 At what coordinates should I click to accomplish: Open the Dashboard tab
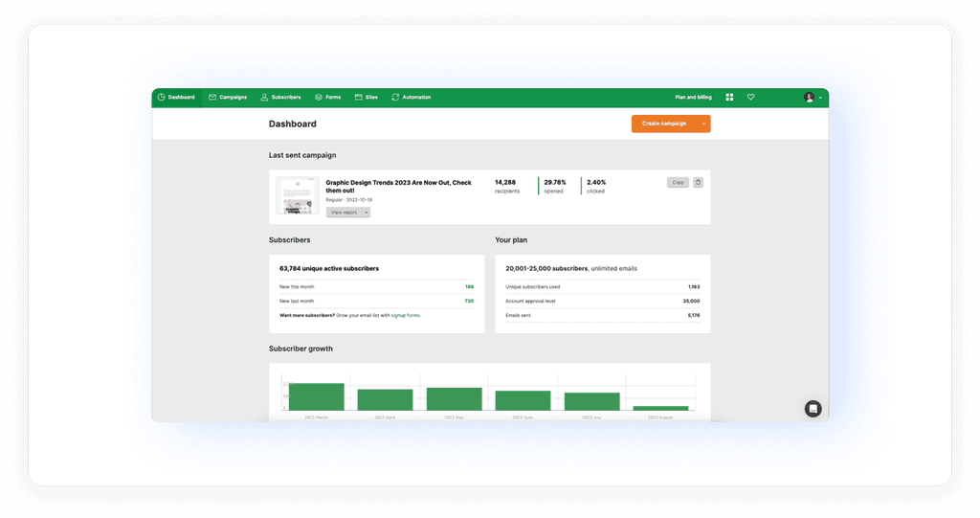tap(176, 98)
